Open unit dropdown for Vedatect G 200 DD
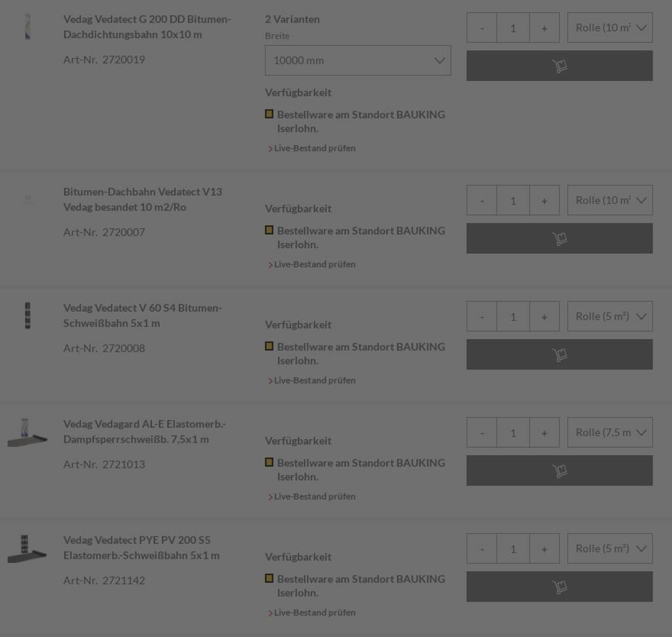 click(610, 27)
